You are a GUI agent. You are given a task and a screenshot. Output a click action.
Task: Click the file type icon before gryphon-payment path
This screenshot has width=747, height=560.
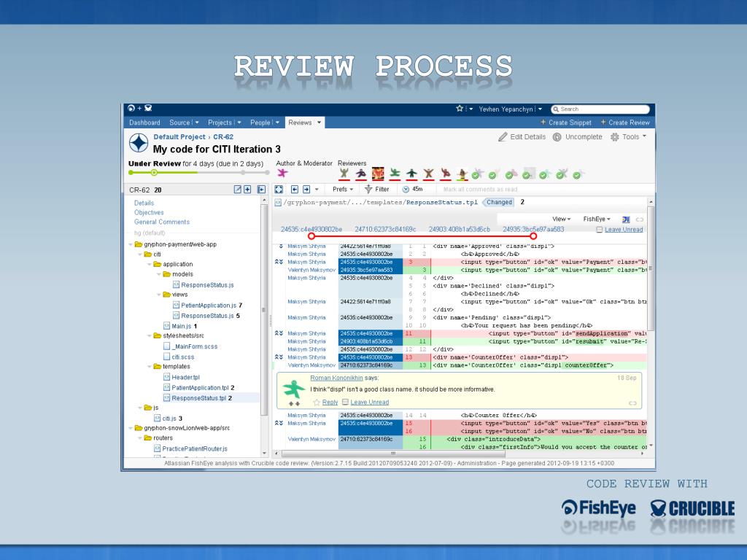point(278,203)
